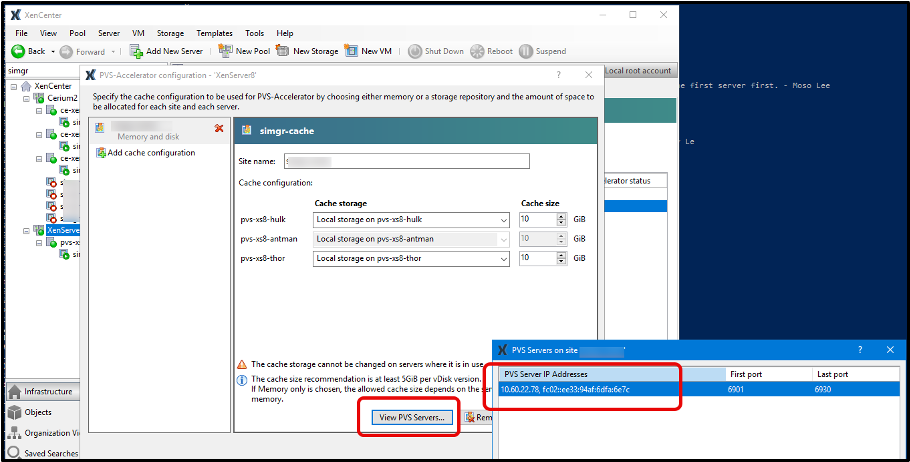Click the green Back arrow icon
This screenshot has height=462, width=910.
point(18,51)
